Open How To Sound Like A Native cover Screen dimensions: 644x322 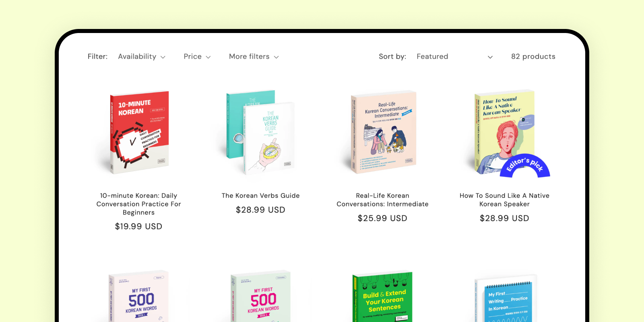tap(505, 132)
